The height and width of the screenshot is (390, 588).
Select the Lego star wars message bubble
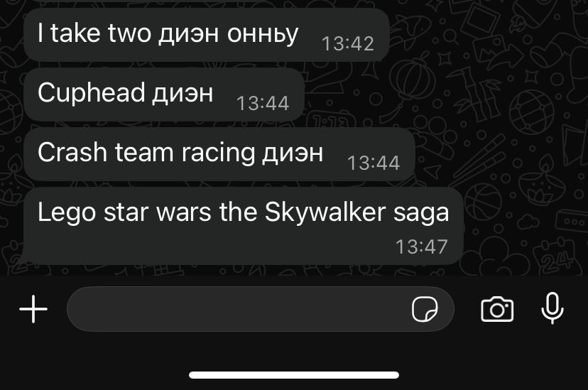pos(244,226)
